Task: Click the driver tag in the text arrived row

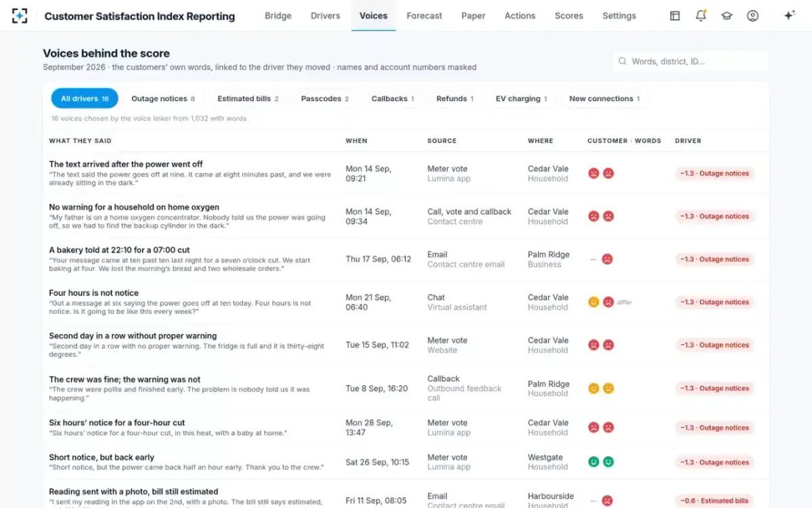Action: 715,173
